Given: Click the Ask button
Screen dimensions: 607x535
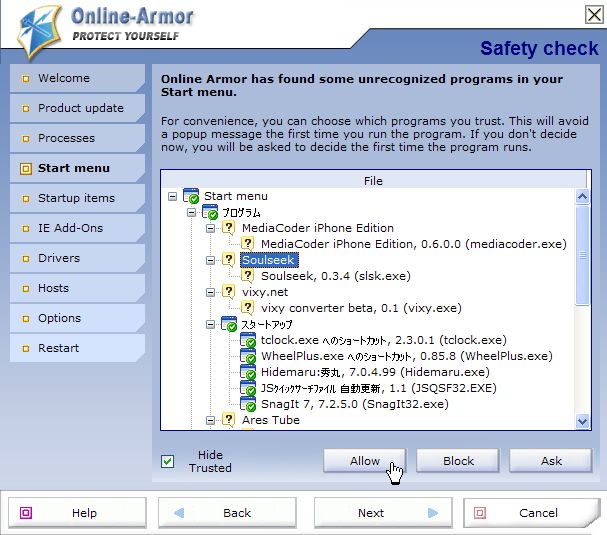Looking at the screenshot, I should point(551,461).
